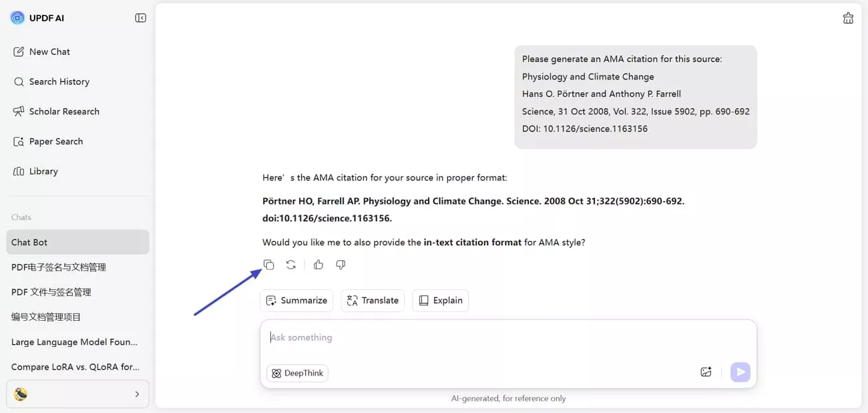Enable DeepThink mode
The height and width of the screenshot is (413, 868).
(297, 373)
